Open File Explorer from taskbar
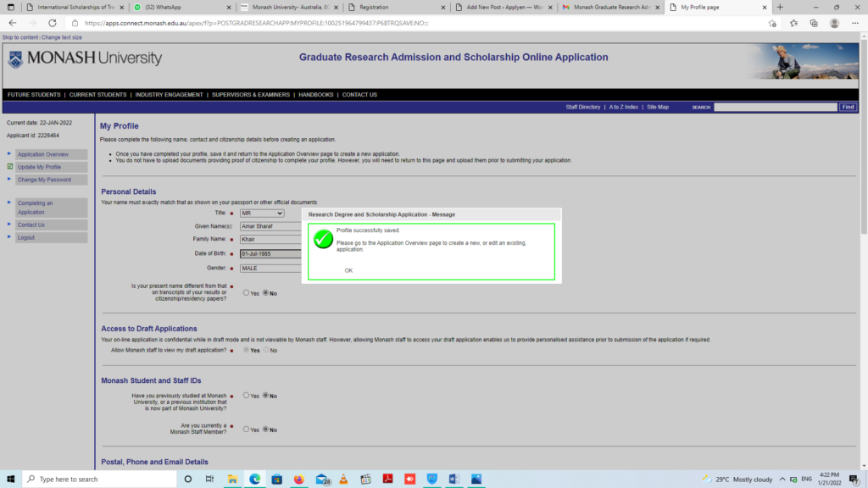 click(232, 480)
